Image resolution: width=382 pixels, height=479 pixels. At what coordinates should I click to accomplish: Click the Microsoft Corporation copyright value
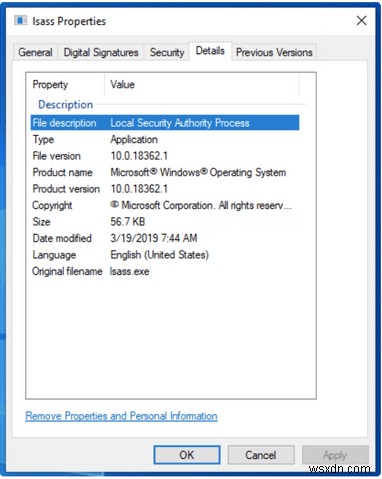201,205
